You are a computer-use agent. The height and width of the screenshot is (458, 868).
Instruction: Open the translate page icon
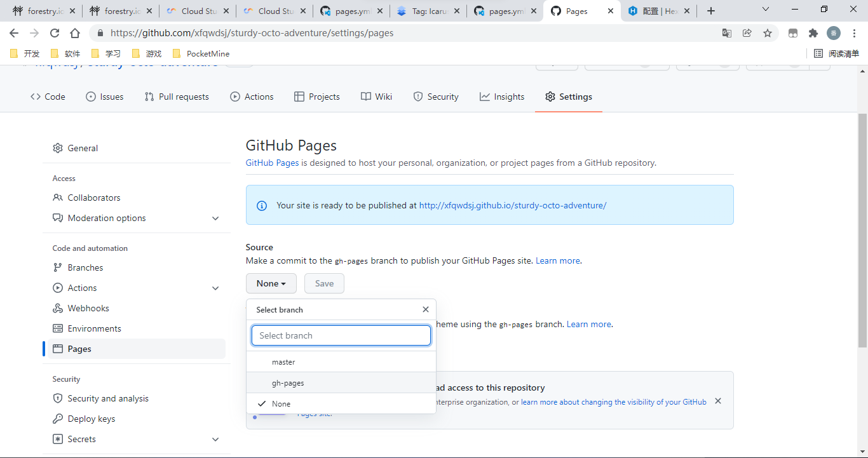[x=727, y=33]
